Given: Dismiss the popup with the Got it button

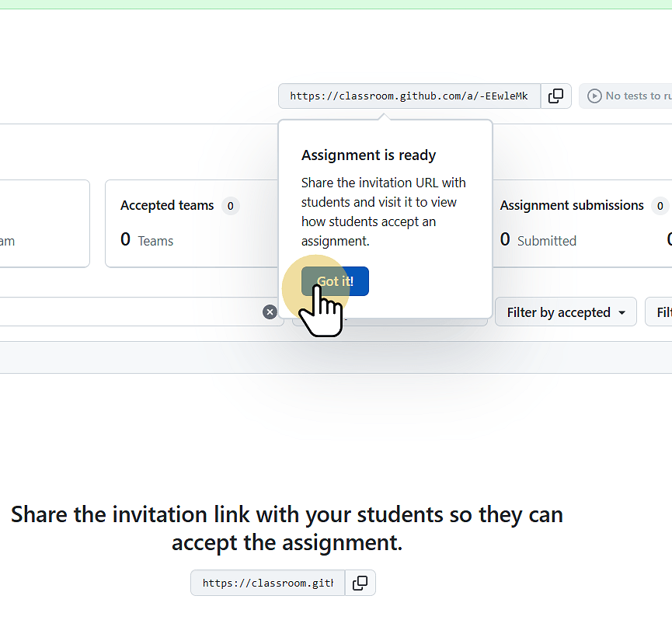Looking at the screenshot, I should 335,281.
